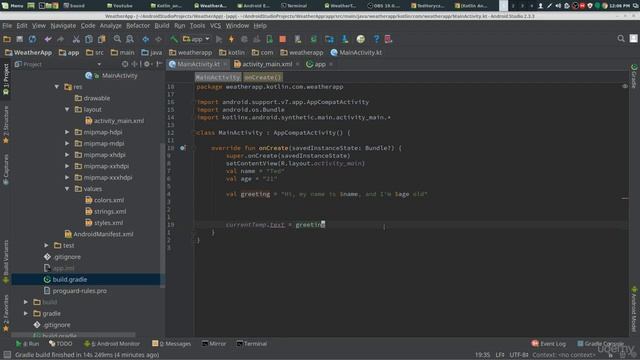640x360 pixels.
Task: Open the Build menu
Action: (x=162, y=26)
